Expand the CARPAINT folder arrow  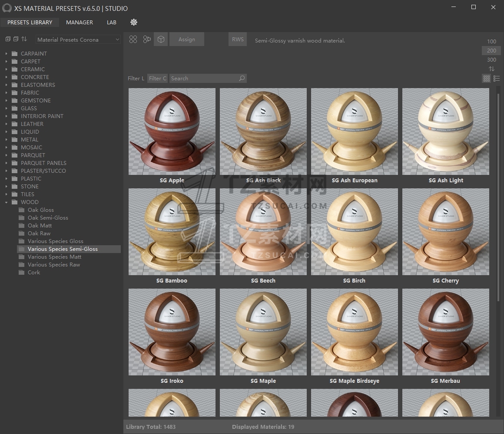tap(6, 54)
